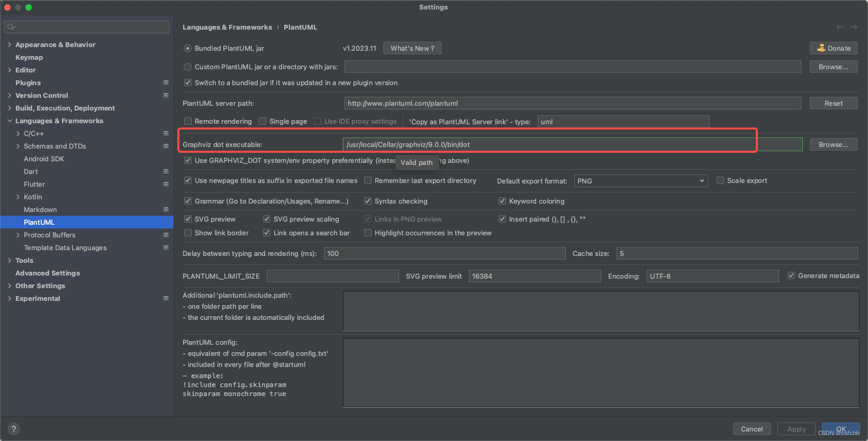Click Browse button for custom jar

click(834, 67)
